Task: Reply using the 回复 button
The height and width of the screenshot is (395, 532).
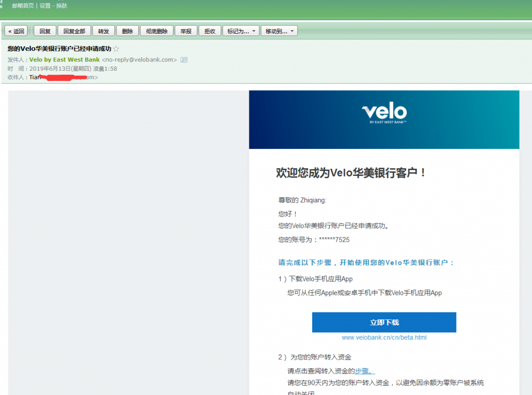Action: [x=45, y=31]
